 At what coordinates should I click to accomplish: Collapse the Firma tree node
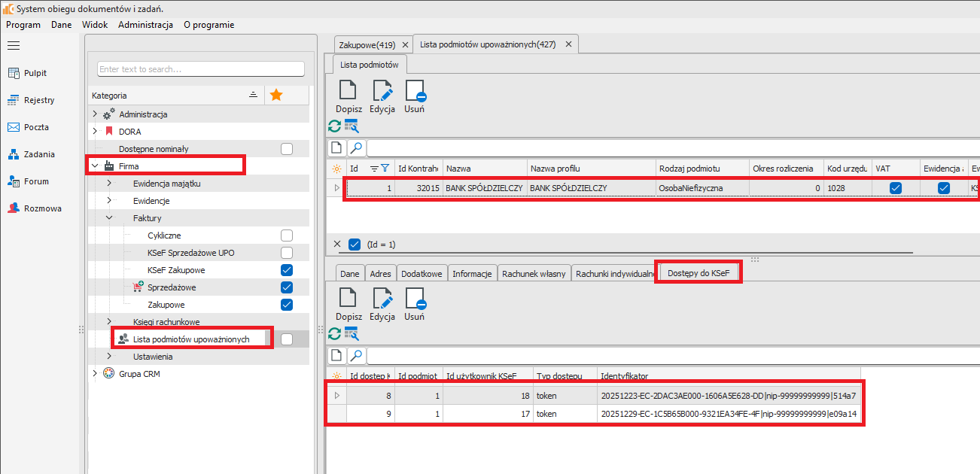(94, 166)
